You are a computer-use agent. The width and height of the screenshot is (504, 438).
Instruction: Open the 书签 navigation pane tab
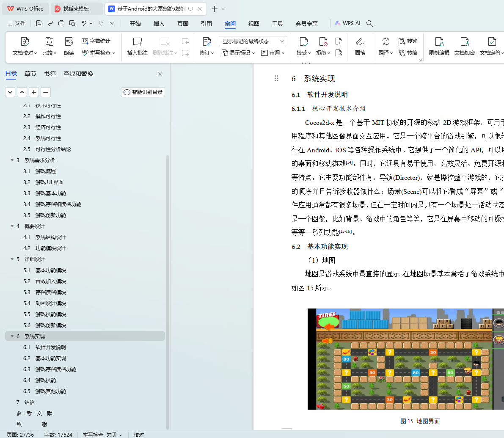point(50,74)
